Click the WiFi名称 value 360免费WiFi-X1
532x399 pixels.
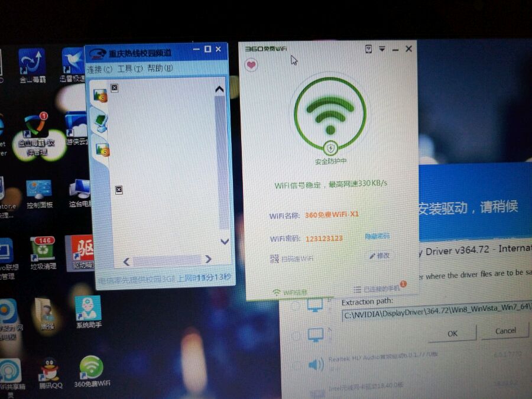pos(332,215)
